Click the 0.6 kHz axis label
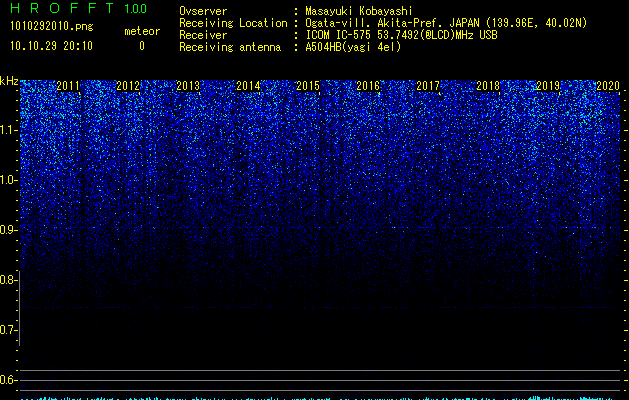The image size is (629, 400). tap(9, 380)
